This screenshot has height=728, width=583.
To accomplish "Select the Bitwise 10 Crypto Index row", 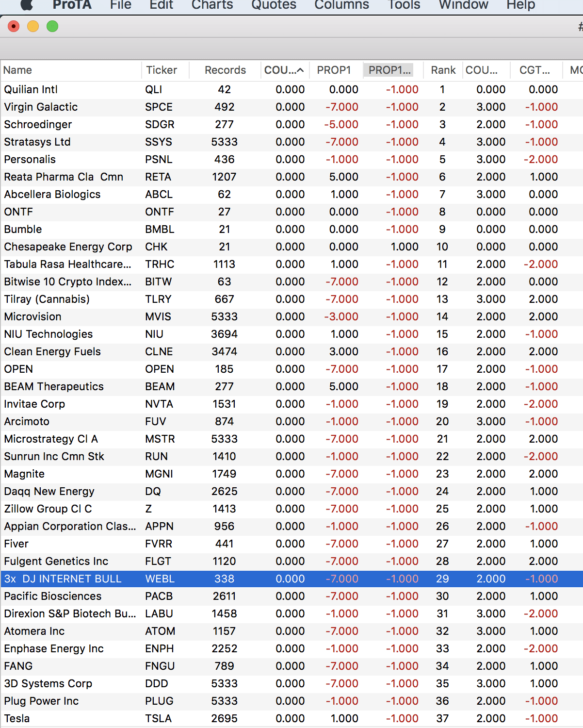I will (291, 282).
